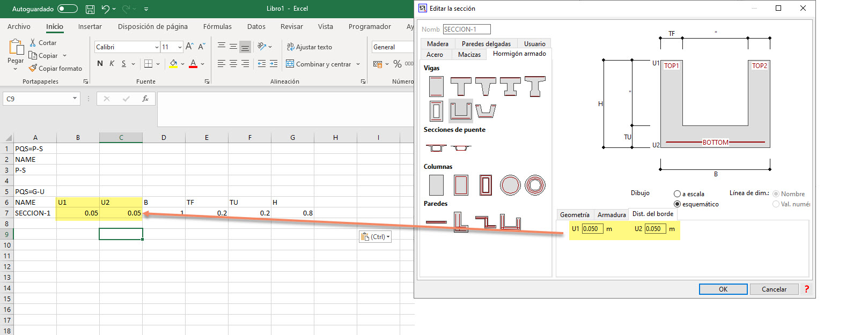Select cell A7 containing SECCION-1

[35, 213]
